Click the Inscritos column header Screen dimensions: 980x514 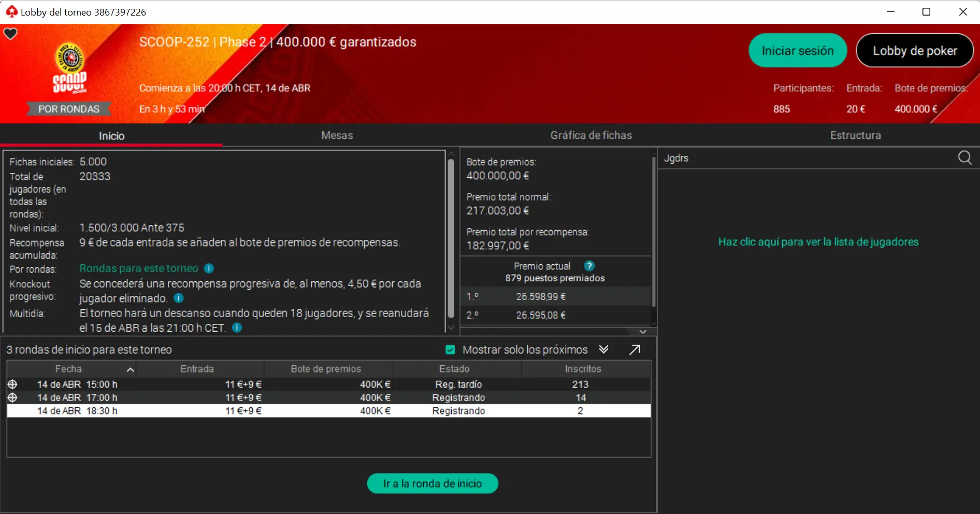point(583,369)
